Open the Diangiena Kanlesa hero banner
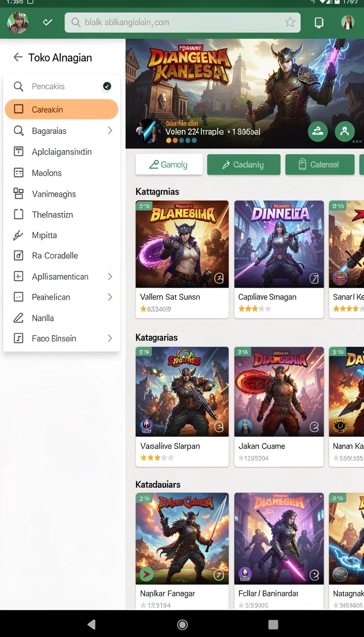The width and height of the screenshot is (364, 637). (245, 94)
